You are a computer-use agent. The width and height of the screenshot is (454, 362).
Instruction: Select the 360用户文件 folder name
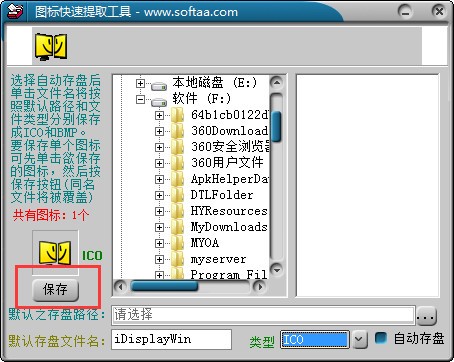coord(227,163)
